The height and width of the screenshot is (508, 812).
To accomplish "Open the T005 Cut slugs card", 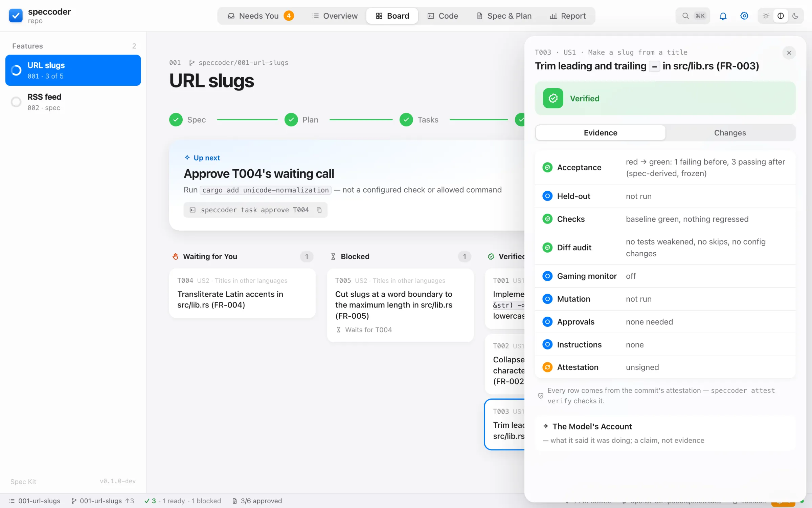I will pyautogui.click(x=400, y=305).
